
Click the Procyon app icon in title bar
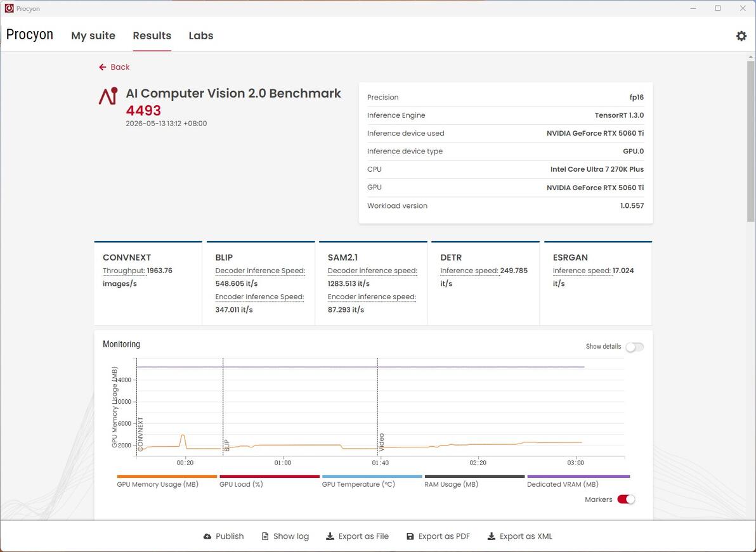click(x=9, y=8)
